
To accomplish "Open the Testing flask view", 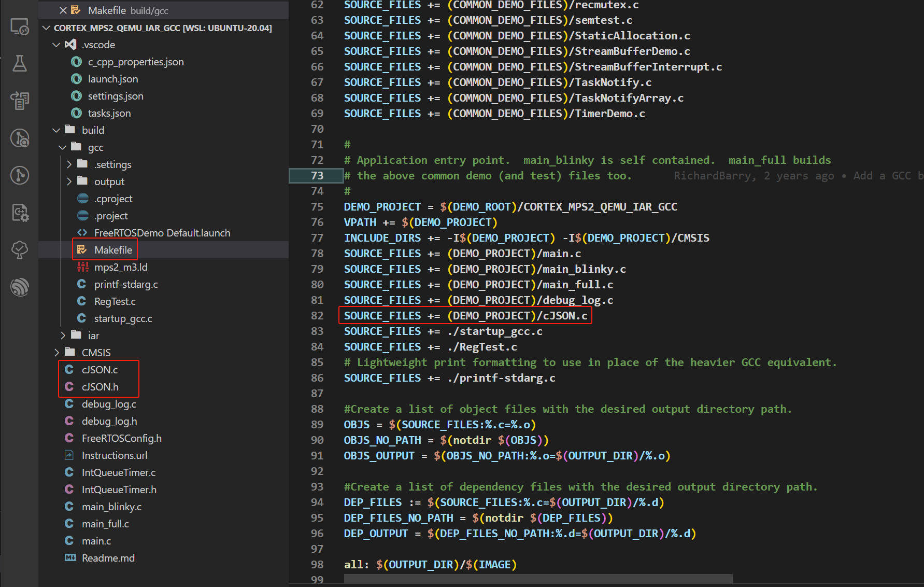I will pos(20,63).
